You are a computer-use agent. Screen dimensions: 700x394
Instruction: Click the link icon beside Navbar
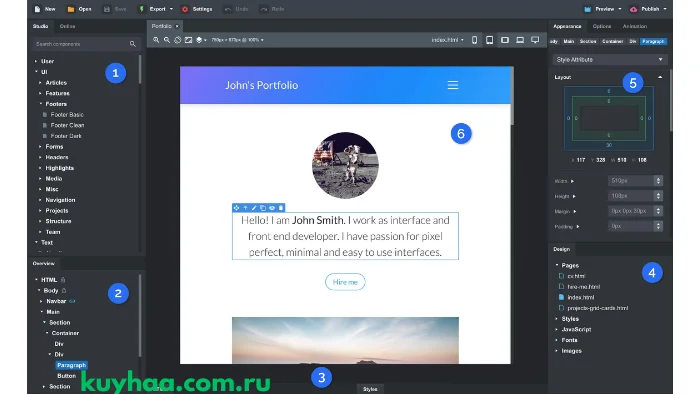click(72, 301)
